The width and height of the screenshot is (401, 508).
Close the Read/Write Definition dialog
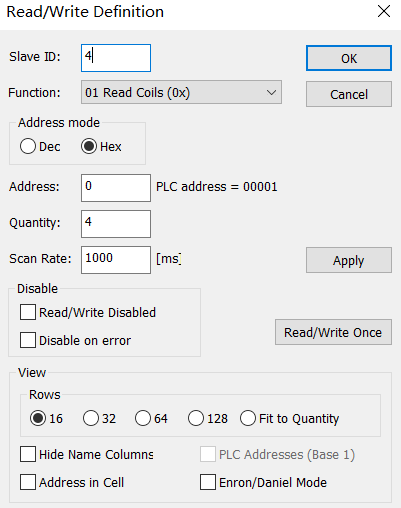384,11
